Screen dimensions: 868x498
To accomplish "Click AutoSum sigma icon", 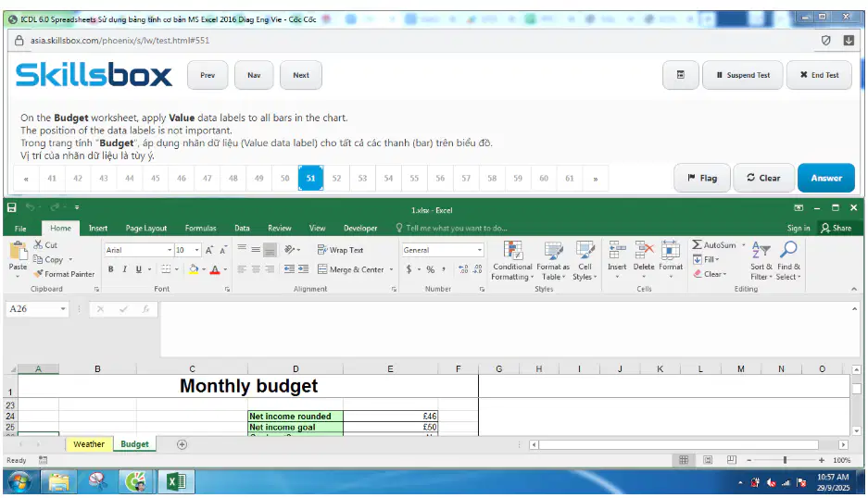I will click(697, 244).
